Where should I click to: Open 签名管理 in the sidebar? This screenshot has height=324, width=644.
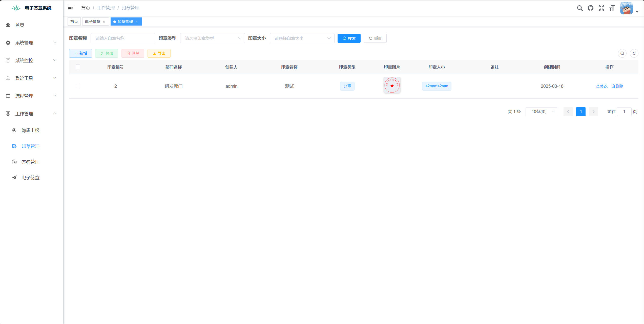[x=30, y=162]
